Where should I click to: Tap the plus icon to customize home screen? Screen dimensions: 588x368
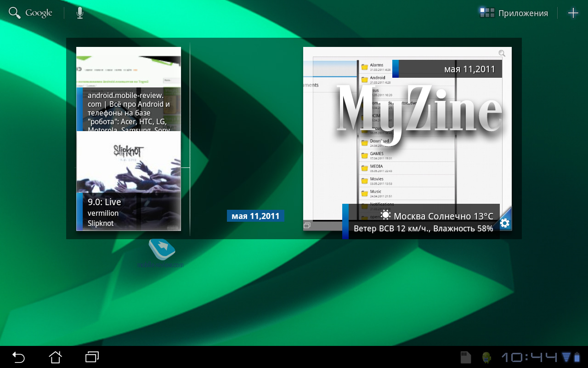(573, 13)
